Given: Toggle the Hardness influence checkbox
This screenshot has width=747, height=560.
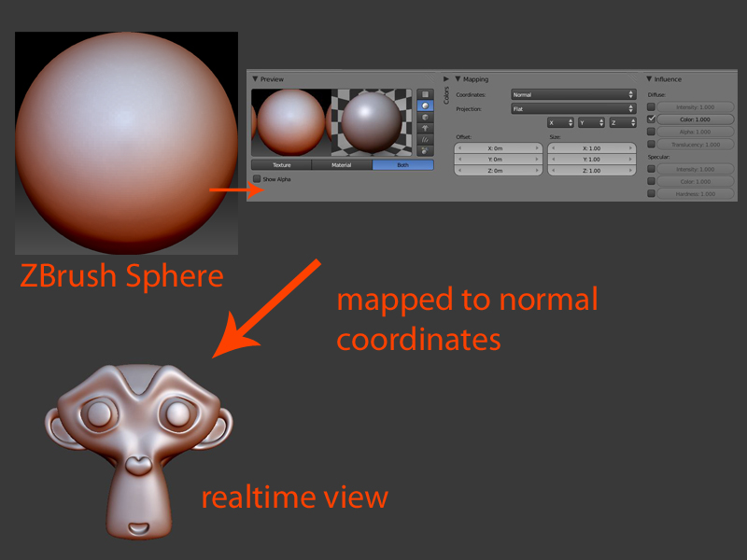Looking at the screenshot, I should click(x=651, y=193).
